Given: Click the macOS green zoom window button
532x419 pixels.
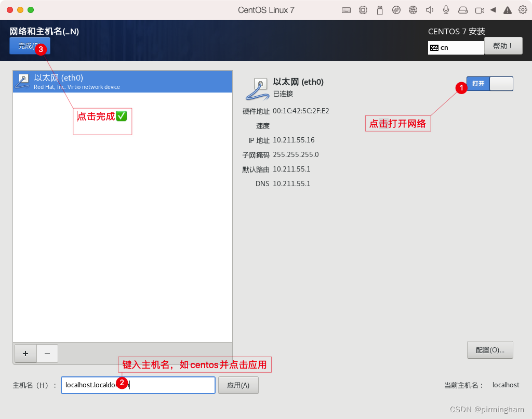Looking at the screenshot, I should pos(31,10).
